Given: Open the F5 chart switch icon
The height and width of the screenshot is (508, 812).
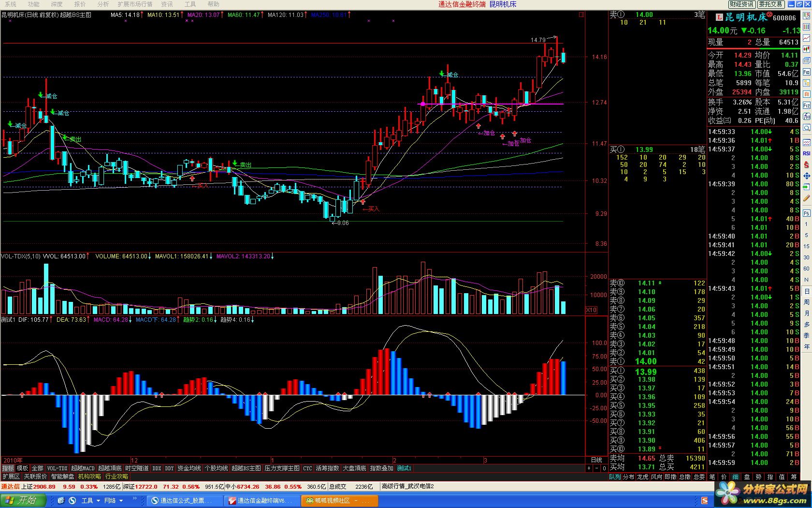Looking at the screenshot, I should click(806, 213).
